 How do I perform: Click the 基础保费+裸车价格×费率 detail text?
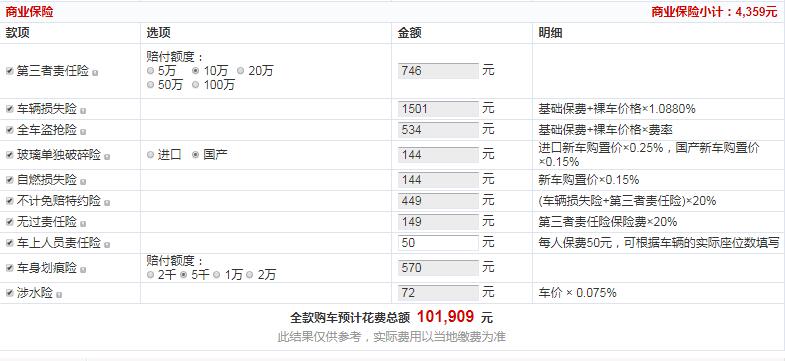(605, 130)
